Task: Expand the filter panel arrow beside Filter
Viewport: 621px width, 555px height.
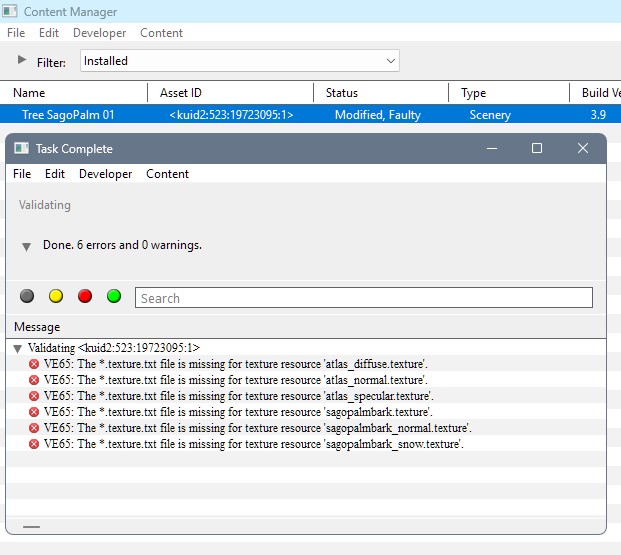Action: click(x=22, y=60)
